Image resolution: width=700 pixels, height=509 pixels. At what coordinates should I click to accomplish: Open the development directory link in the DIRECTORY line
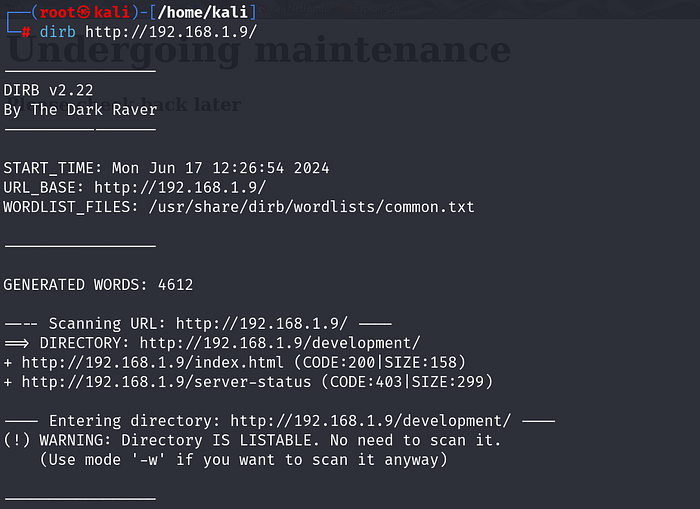[280, 343]
